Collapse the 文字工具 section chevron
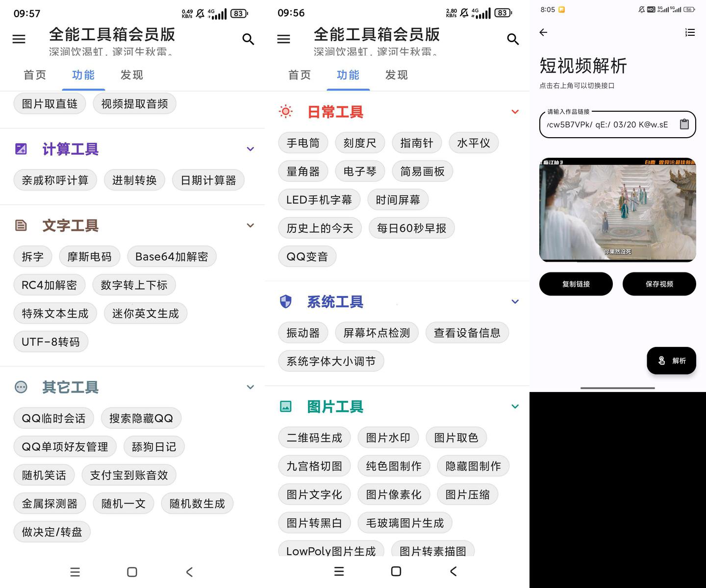706x588 pixels. (x=250, y=225)
